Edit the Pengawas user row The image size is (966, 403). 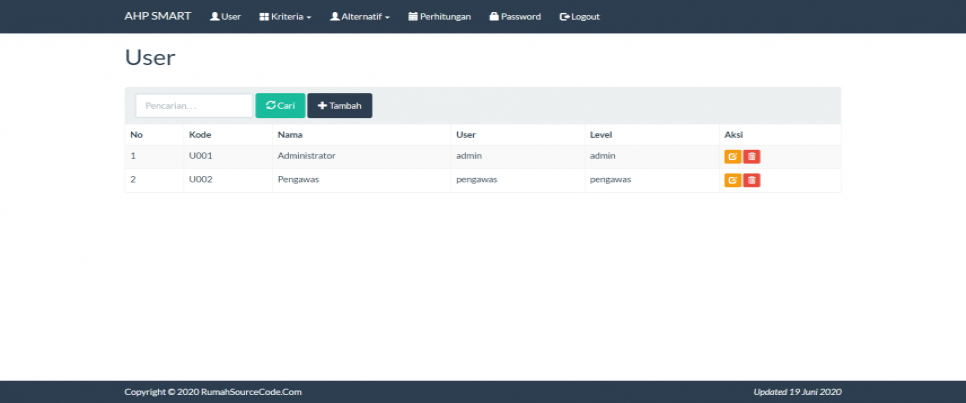[733, 180]
